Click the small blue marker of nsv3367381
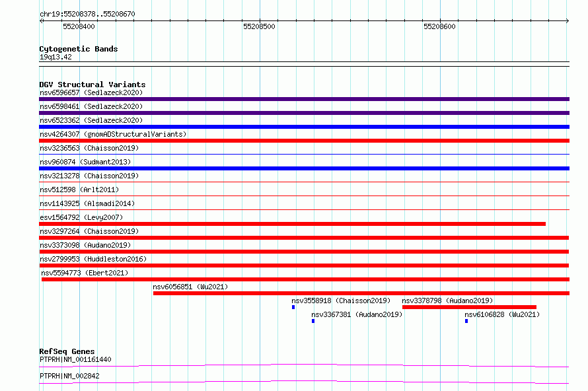The width and height of the screenshot is (588, 391). (313, 321)
